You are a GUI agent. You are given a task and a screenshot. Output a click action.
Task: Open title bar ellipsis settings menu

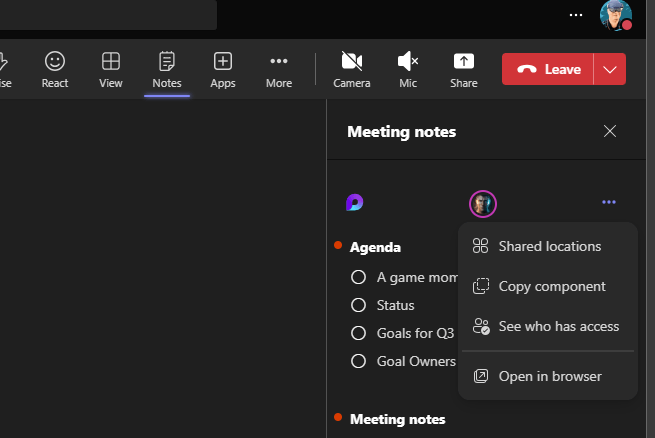click(x=575, y=15)
